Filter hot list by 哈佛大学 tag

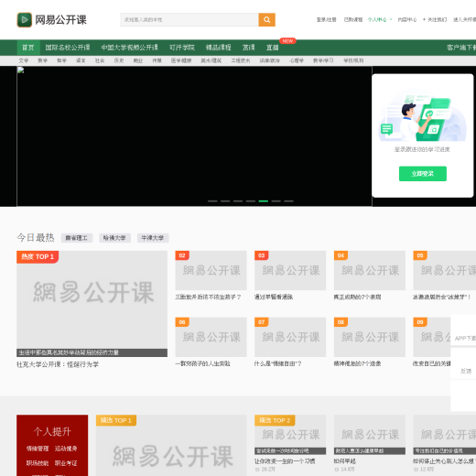click(x=114, y=238)
